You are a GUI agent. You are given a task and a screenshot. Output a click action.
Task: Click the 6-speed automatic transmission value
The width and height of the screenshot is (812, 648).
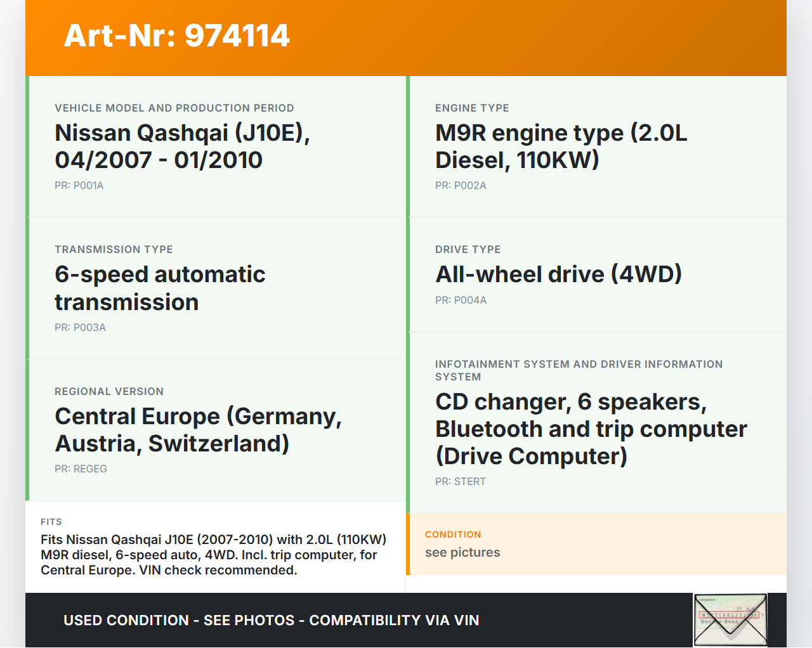coord(160,288)
